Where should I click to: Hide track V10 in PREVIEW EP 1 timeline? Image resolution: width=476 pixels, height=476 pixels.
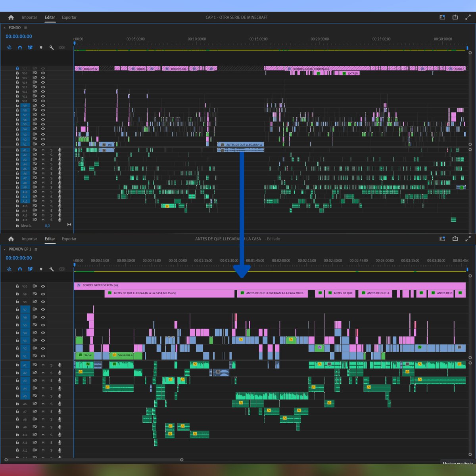point(43,286)
